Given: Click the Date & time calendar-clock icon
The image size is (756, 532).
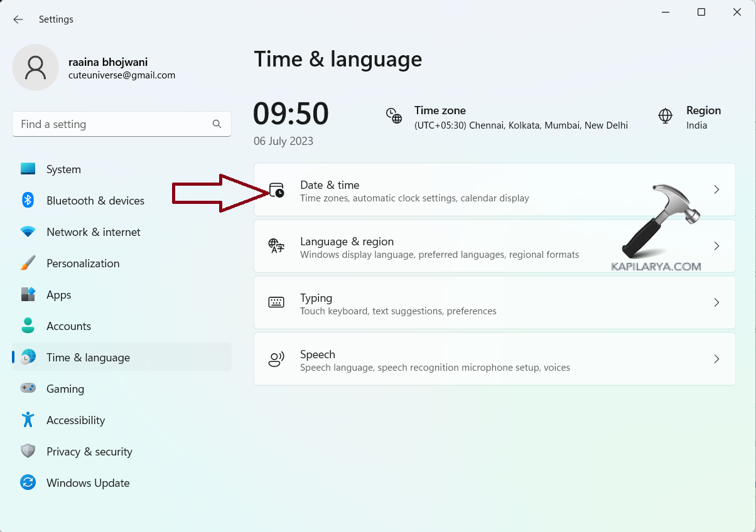Looking at the screenshot, I should (x=276, y=190).
